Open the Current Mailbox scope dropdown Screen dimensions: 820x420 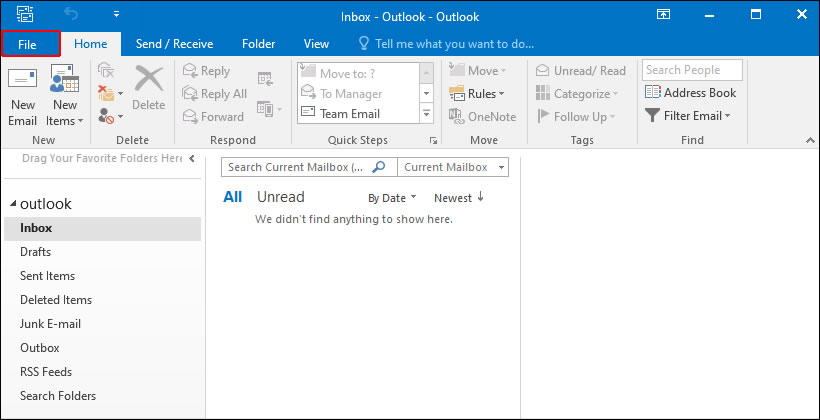point(453,168)
